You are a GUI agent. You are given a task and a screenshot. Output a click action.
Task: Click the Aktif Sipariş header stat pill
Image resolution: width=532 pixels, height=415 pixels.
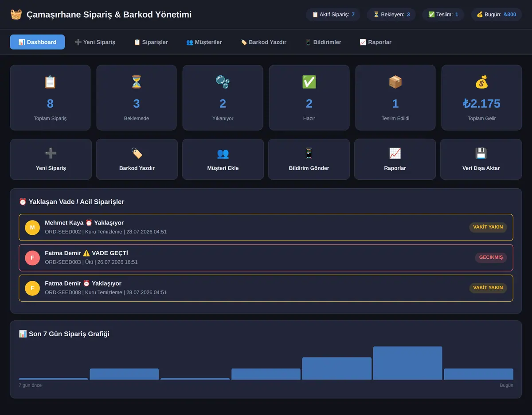point(333,15)
